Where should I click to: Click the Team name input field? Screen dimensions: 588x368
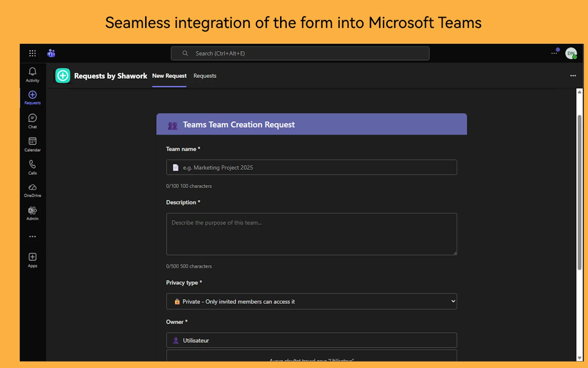[x=312, y=167]
